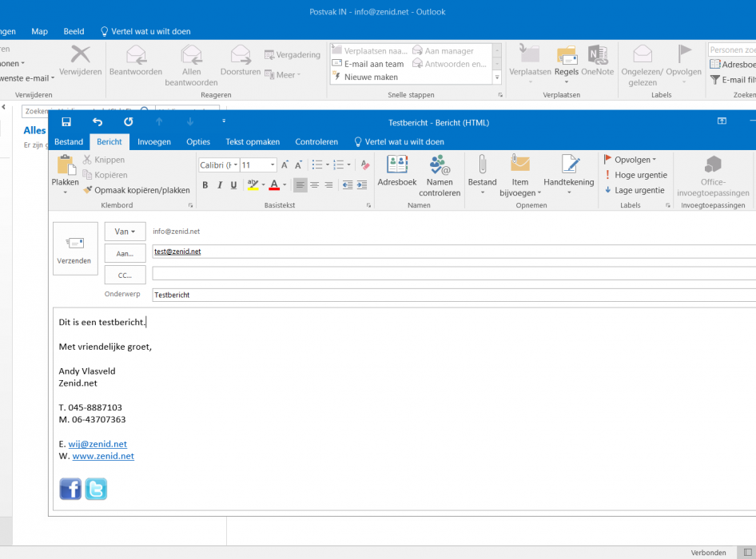Image resolution: width=756 pixels, height=559 pixels.
Task: Open the highlight color dropdown arrow
Action: click(x=263, y=185)
